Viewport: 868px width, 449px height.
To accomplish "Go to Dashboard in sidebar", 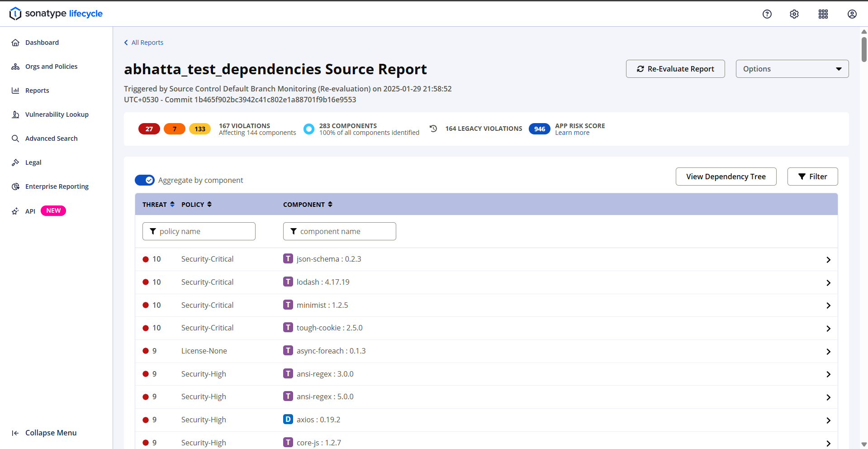I will click(42, 43).
